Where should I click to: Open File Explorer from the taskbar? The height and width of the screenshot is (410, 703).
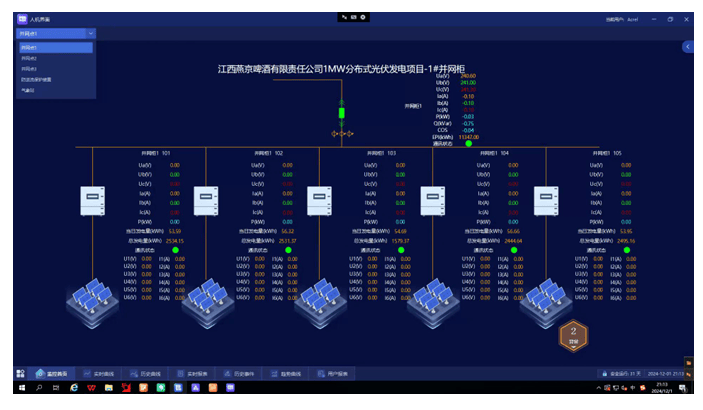click(108, 388)
